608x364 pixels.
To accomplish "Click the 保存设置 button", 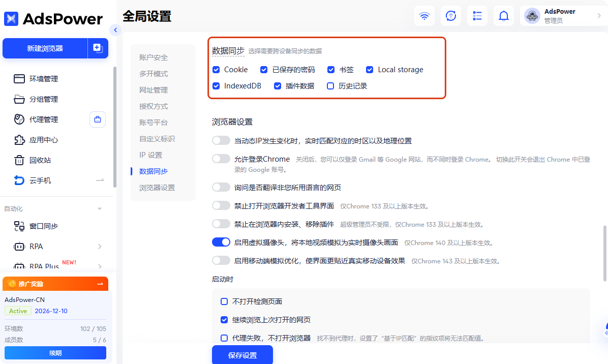I will 242,355.
